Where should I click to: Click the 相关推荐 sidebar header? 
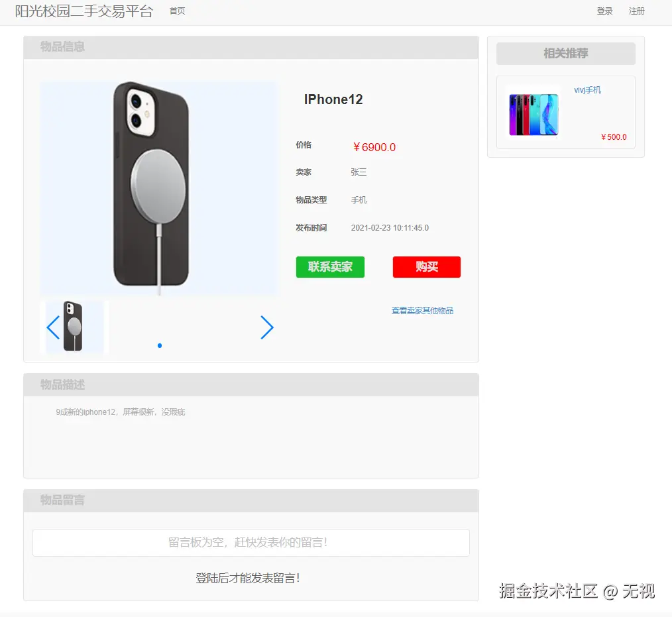pyautogui.click(x=566, y=54)
